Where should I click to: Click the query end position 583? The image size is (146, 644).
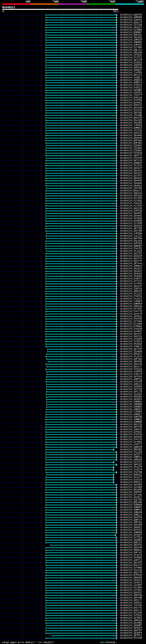pos(115,11)
